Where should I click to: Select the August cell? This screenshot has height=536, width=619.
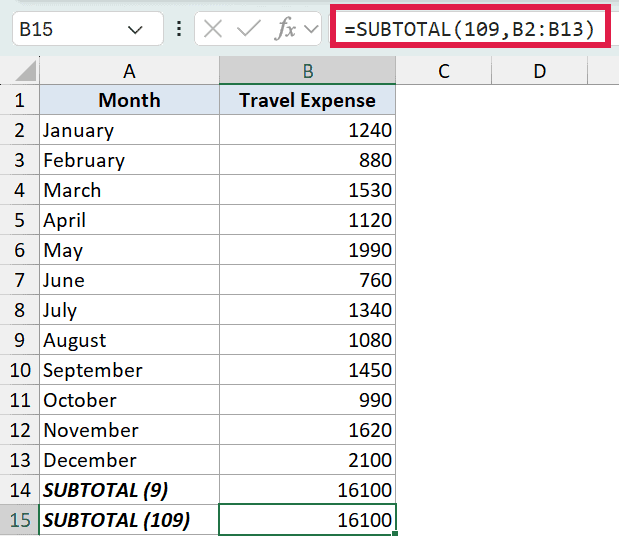[x=129, y=340]
